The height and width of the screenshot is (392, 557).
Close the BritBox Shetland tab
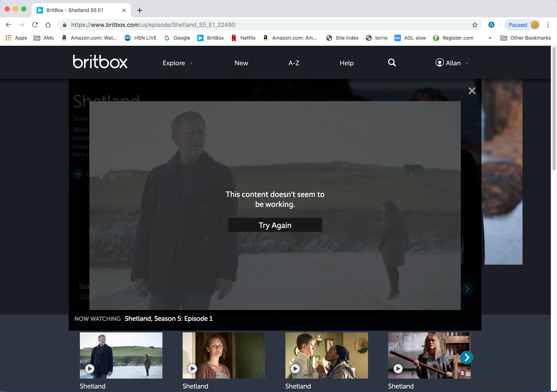[x=124, y=10]
